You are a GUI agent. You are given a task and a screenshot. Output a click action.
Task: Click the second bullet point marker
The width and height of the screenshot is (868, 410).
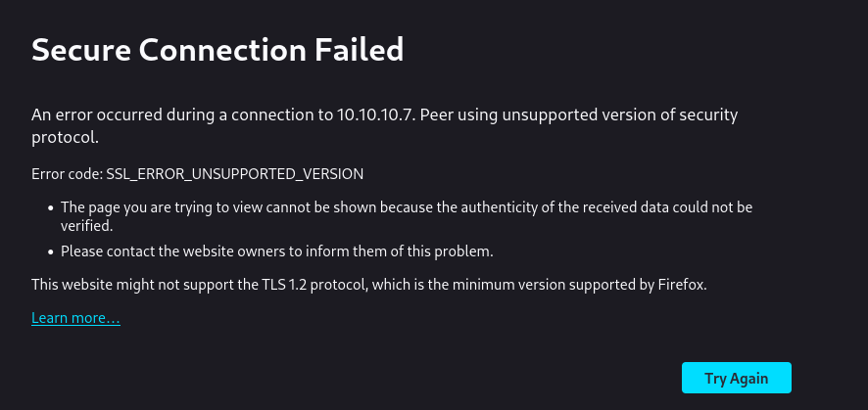50,252
